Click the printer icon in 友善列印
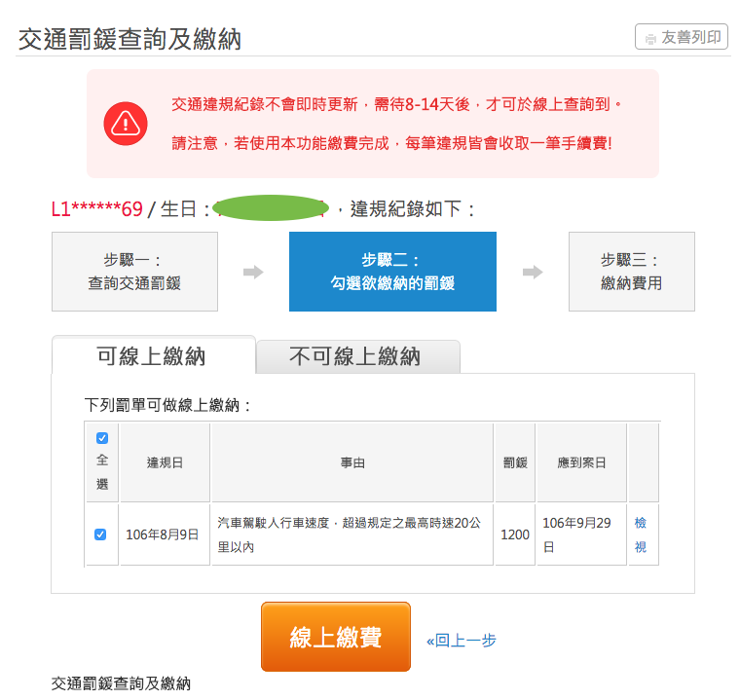Viewport: 740px width, 700px height. tap(649, 38)
